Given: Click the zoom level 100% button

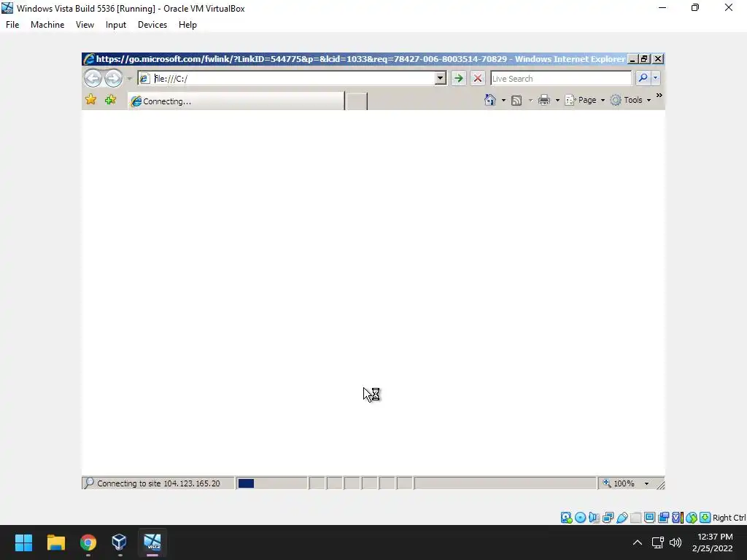Looking at the screenshot, I should [619, 483].
